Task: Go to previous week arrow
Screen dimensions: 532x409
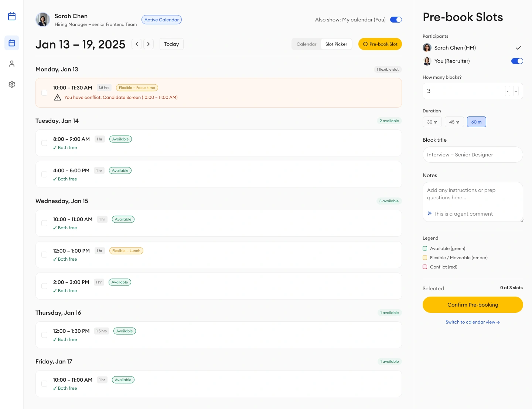Action: [x=137, y=44]
